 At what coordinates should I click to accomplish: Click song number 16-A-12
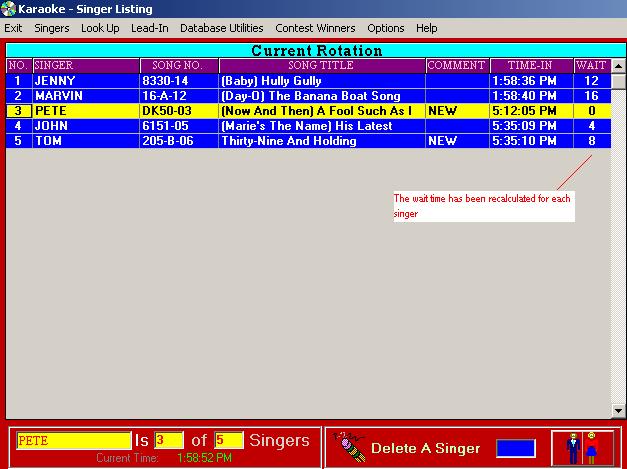click(164, 96)
